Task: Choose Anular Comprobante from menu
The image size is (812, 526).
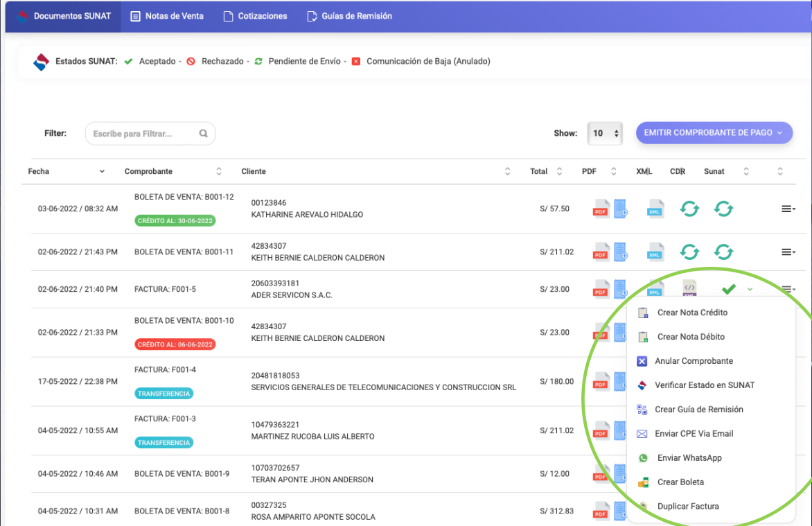Action: coord(694,361)
